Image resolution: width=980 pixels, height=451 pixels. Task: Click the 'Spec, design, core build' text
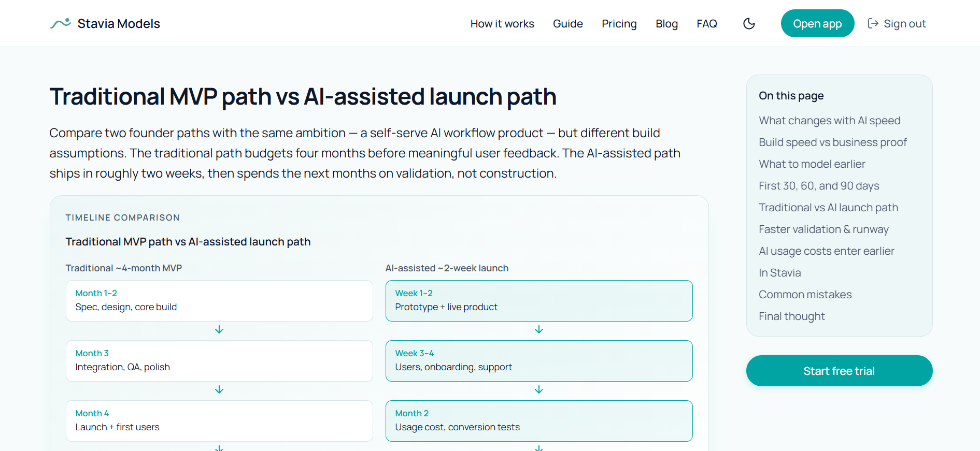pos(126,307)
